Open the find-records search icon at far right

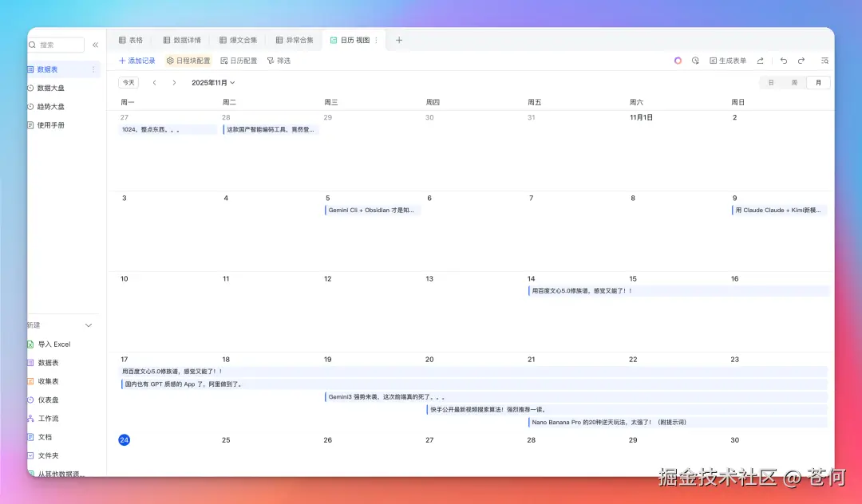point(824,61)
